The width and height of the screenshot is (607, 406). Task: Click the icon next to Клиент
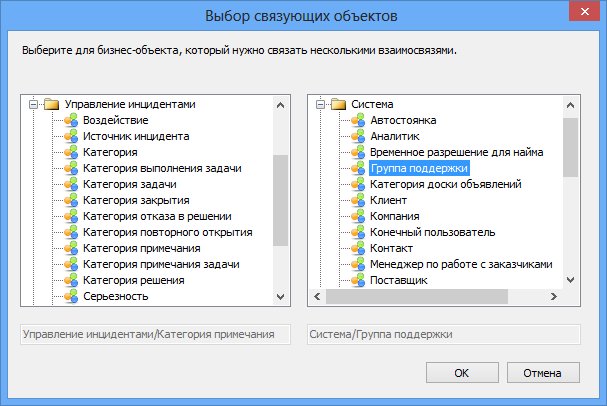point(358,200)
